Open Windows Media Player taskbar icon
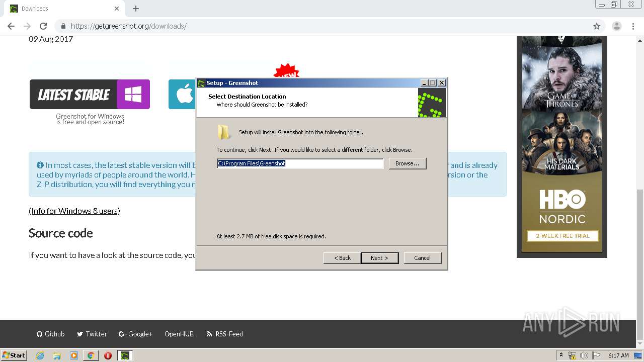644x362 pixels. tap(74, 355)
